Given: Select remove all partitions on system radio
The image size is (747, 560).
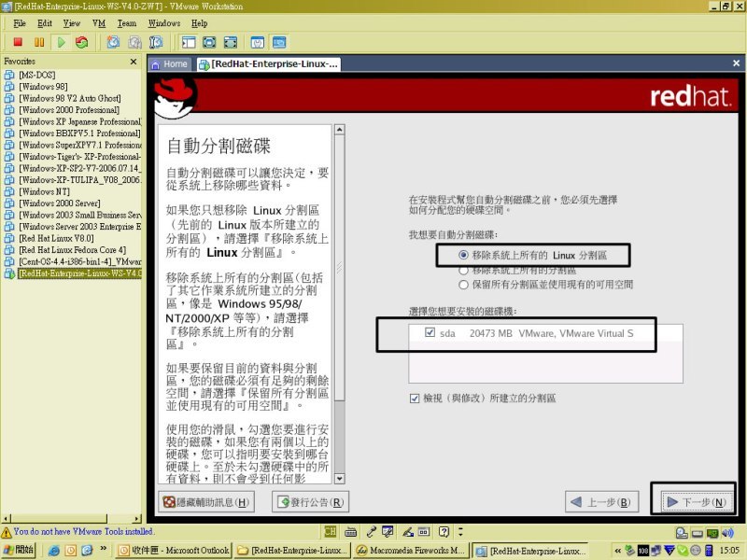Looking at the screenshot, I should coord(463,271).
